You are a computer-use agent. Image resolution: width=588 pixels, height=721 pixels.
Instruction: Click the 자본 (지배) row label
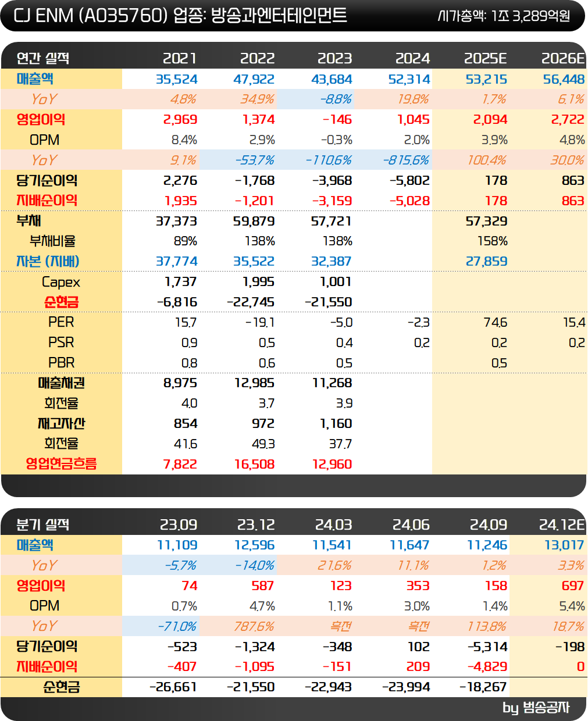pos(48,262)
